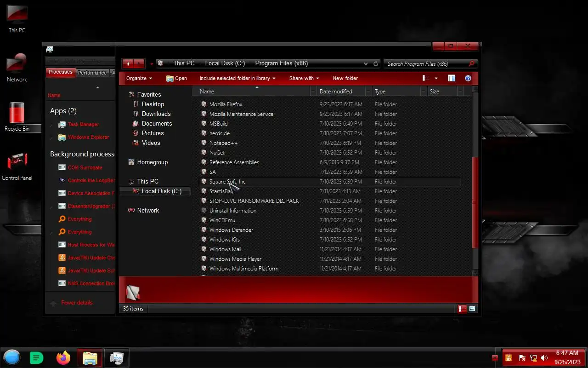Open Control Panel desktop icon
This screenshot has height=368, width=588.
click(17, 167)
